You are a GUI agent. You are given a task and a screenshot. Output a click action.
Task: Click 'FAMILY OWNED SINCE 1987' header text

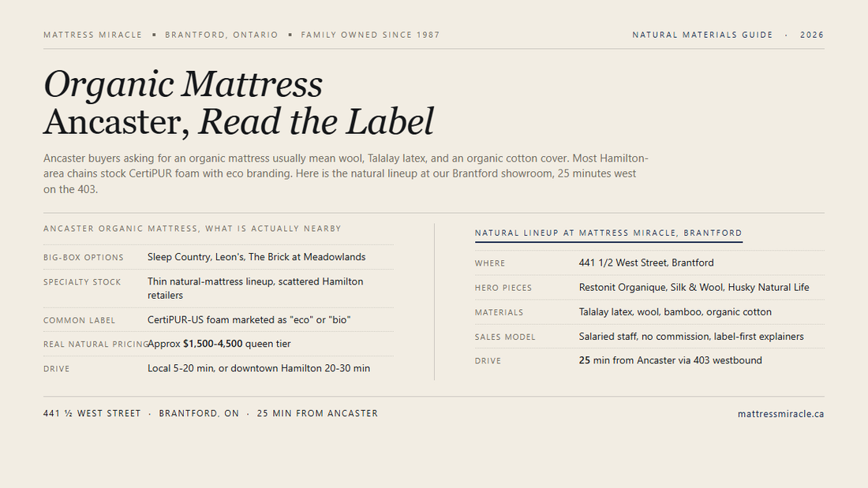pyautogui.click(x=370, y=35)
